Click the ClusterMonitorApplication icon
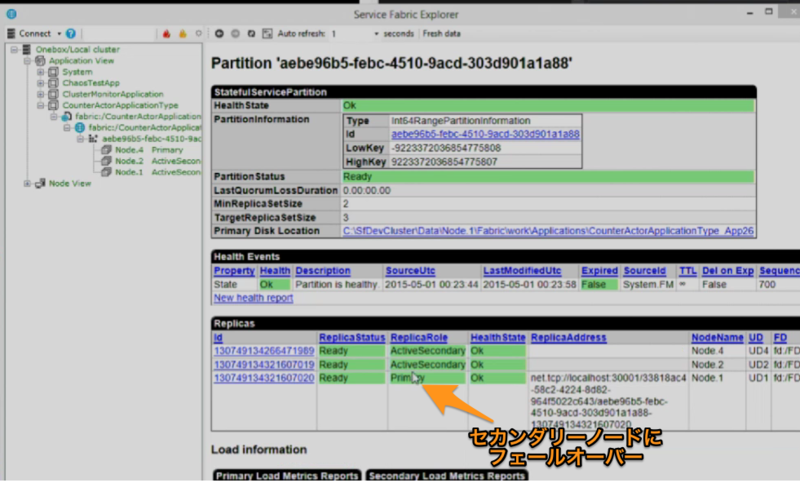800x483 pixels. 53,94
